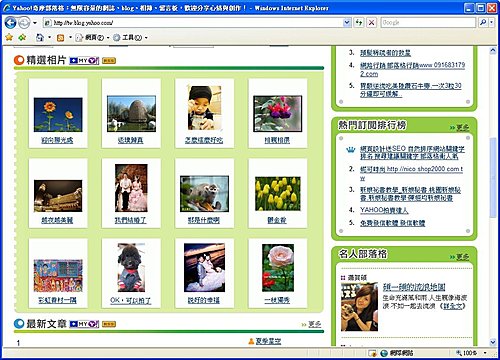Click the rank 2 link with nico.shop2000.com
Viewport: 500px width, 360px height.
pyautogui.click(x=411, y=173)
